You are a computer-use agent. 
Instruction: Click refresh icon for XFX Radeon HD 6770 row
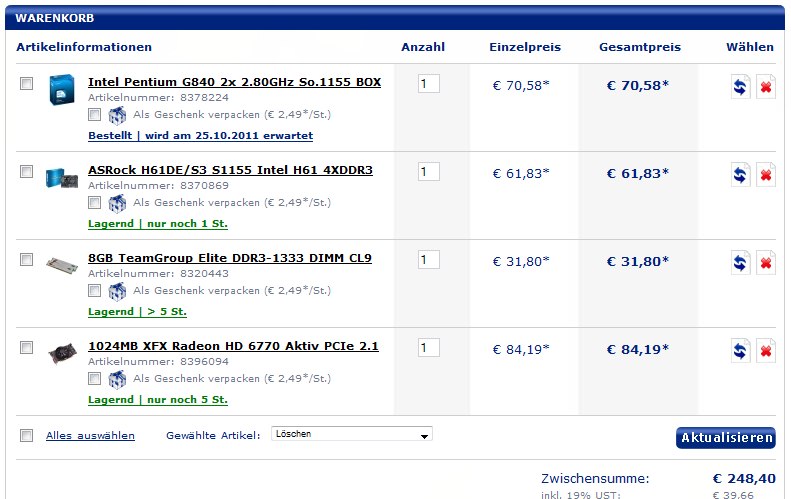coord(740,351)
